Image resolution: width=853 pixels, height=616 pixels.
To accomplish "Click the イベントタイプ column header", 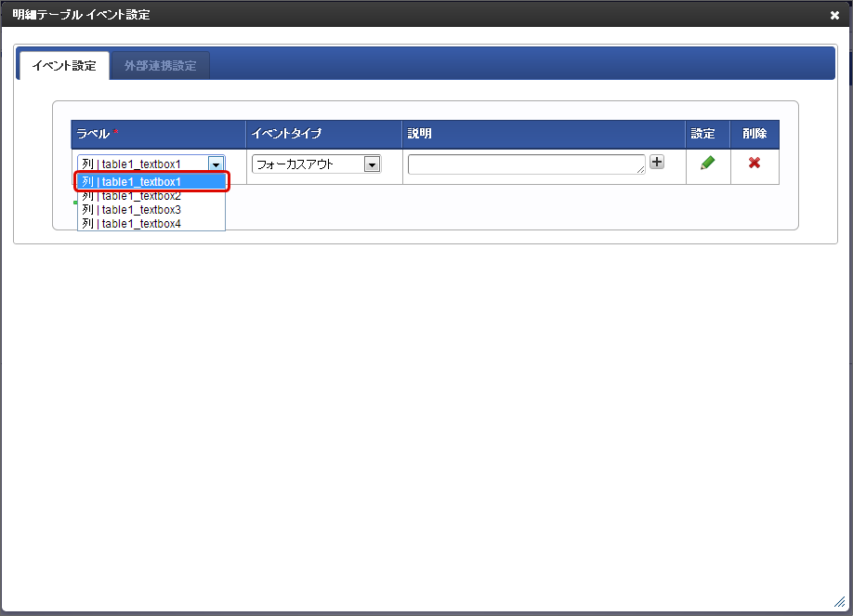I will [x=324, y=134].
